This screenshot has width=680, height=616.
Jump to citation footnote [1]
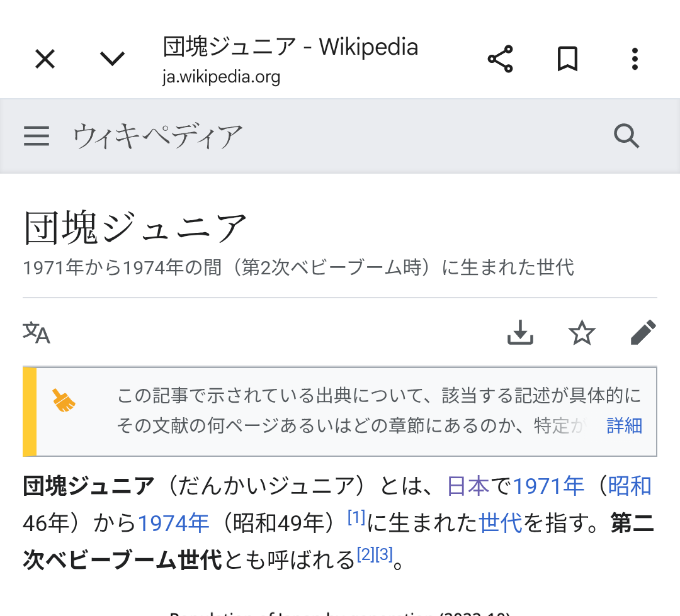point(356,518)
